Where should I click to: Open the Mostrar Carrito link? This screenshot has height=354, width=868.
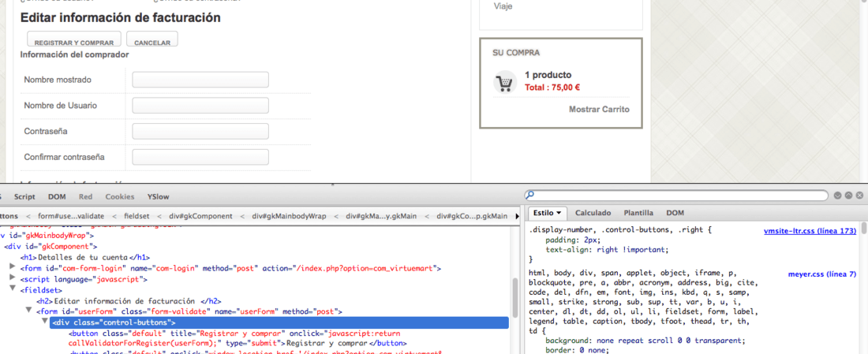(599, 110)
